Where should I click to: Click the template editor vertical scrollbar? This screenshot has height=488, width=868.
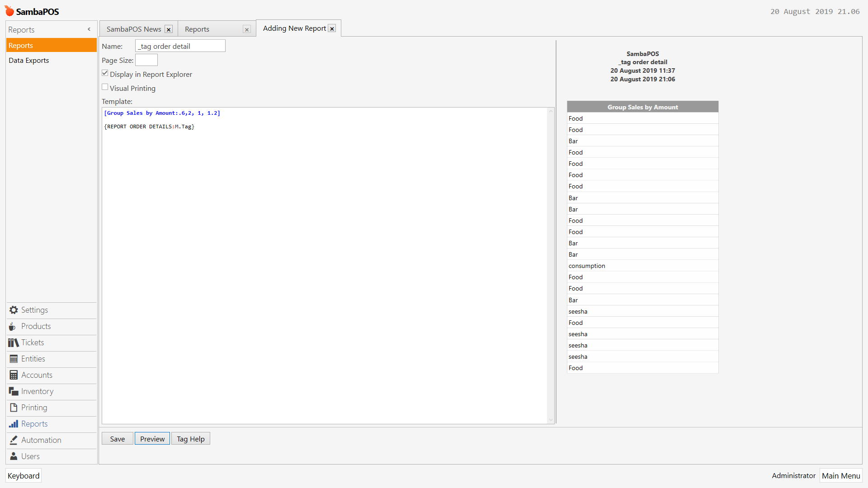pyautogui.click(x=551, y=266)
